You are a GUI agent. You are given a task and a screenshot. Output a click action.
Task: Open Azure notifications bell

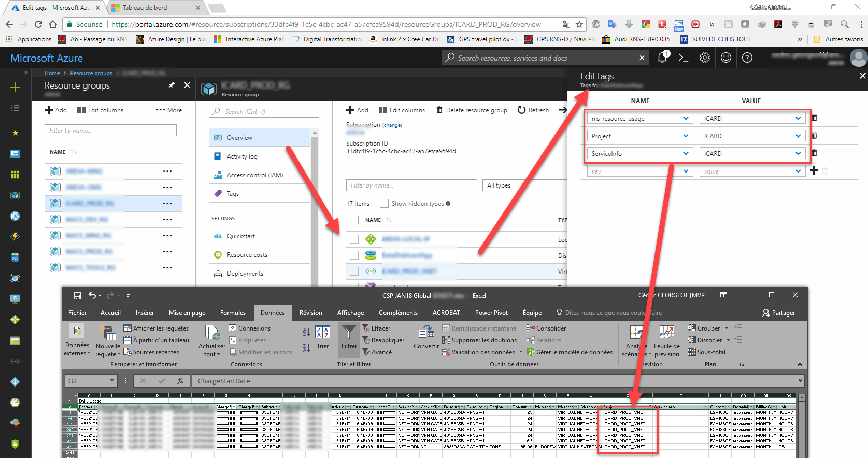pyautogui.click(x=663, y=57)
